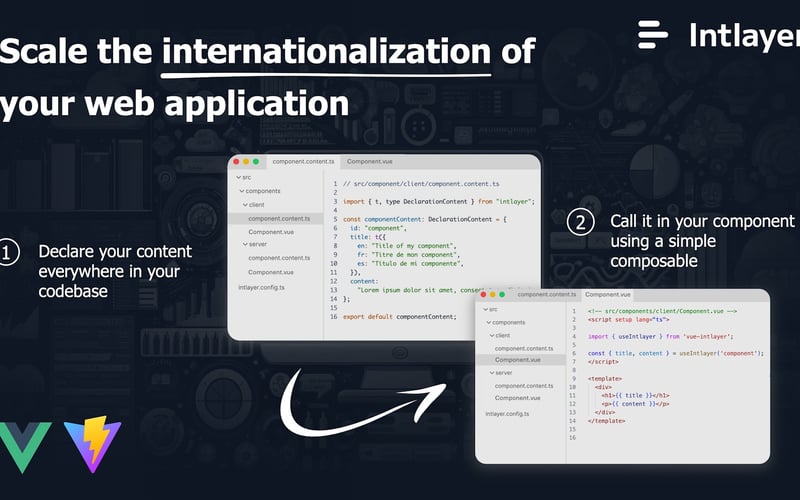800x500 pixels.
Task: Click the import line ending with "intlayer"
Action: point(439,202)
